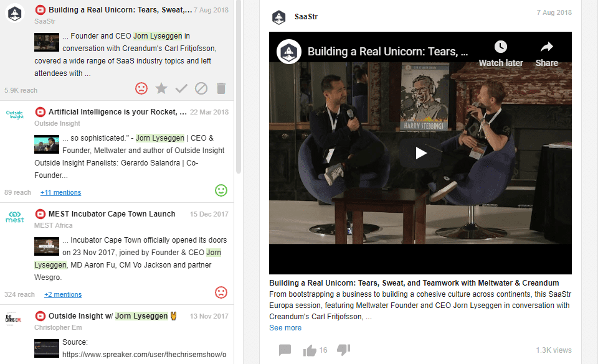Click 22 Mar 2018 date on Outside Insight item
Screen dimensions: 598x364
209,112
